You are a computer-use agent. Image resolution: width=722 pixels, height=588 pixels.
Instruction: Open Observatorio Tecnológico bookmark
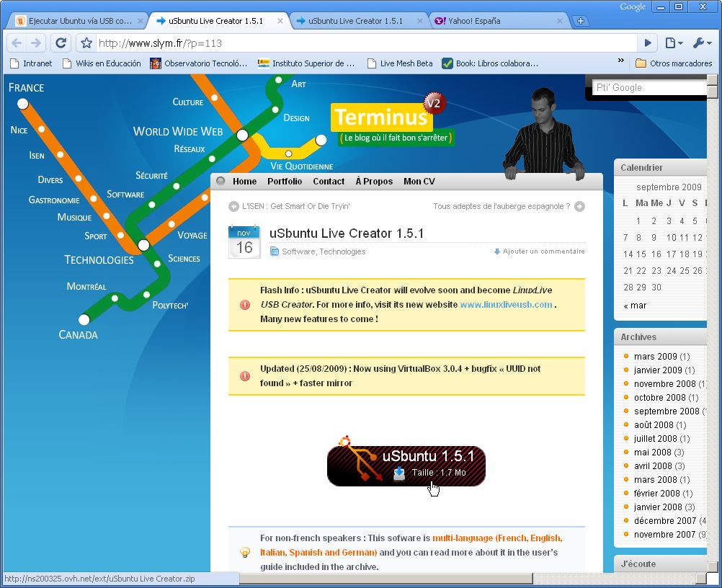(x=198, y=63)
